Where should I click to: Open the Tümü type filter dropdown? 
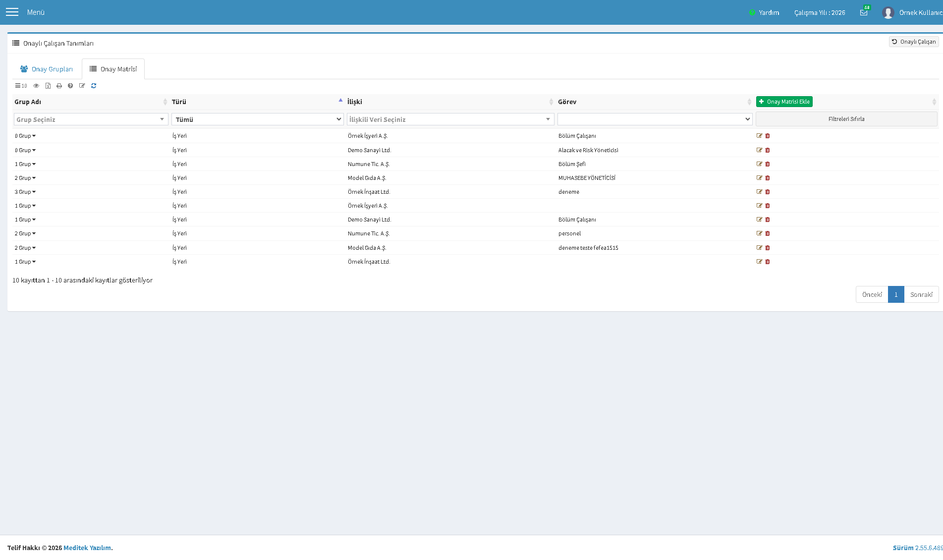point(257,119)
